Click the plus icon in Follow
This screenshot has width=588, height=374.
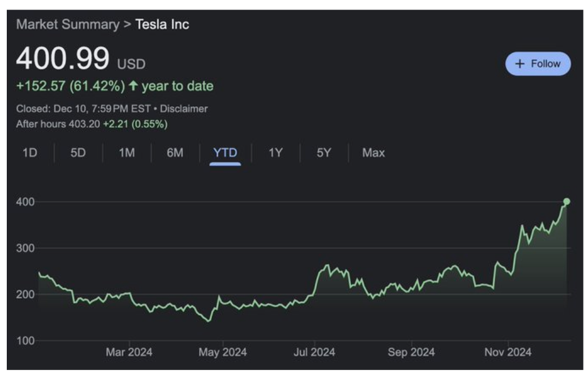coord(520,64)
